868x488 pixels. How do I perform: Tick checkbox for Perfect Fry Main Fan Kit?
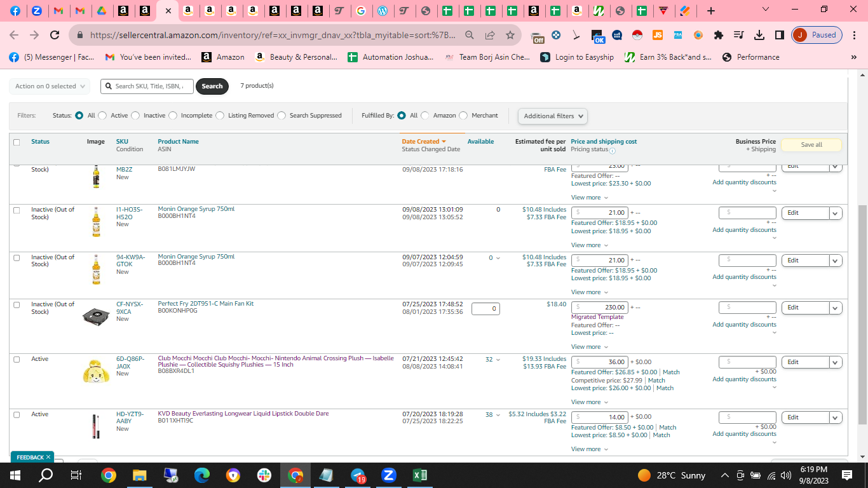[x=17, y=305]
